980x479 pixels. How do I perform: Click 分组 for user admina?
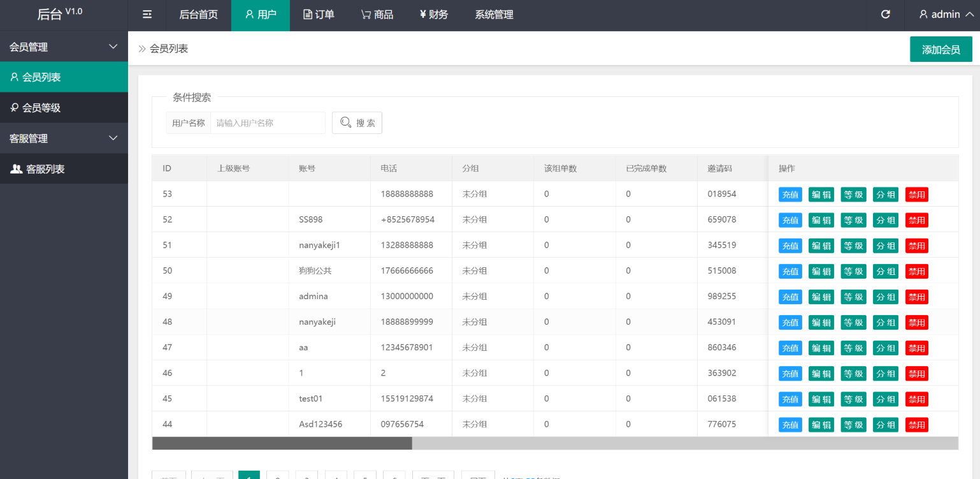(886, 297)
